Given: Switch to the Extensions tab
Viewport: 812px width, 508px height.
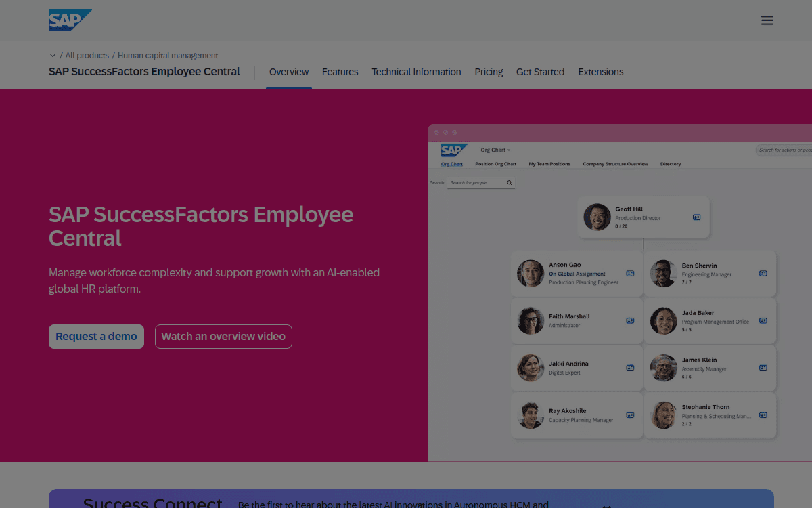Looking at the screenshot, I should point(601,72).
